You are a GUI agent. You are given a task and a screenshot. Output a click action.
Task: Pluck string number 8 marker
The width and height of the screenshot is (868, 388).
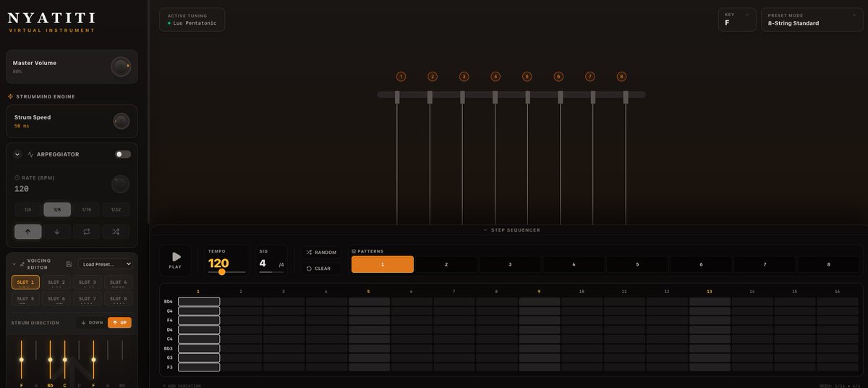[621, 76]
